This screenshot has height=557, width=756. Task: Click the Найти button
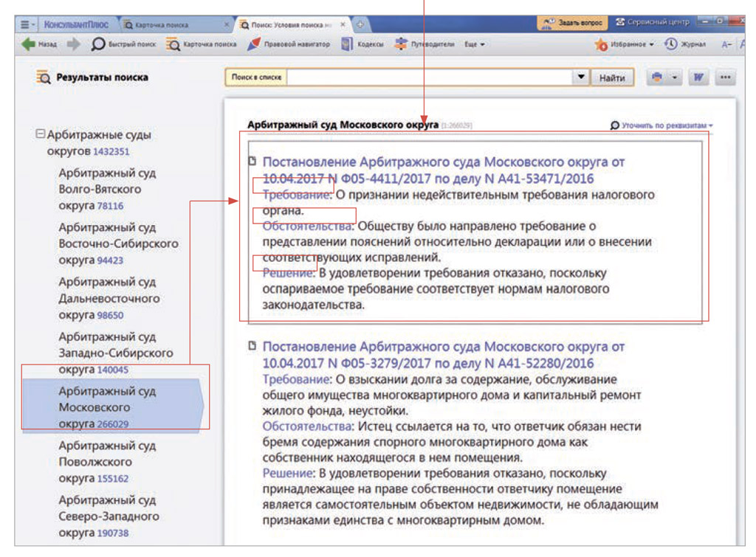click(612, 77)
